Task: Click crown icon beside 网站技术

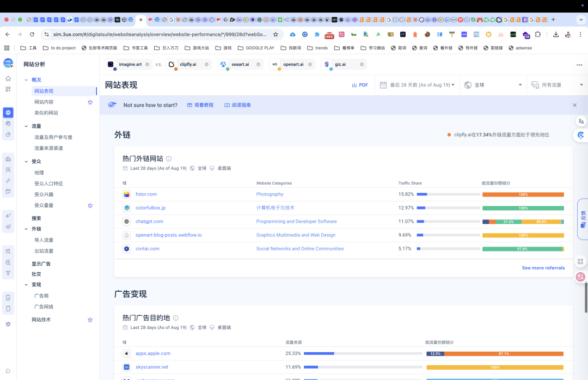Action: click(90, 320)
